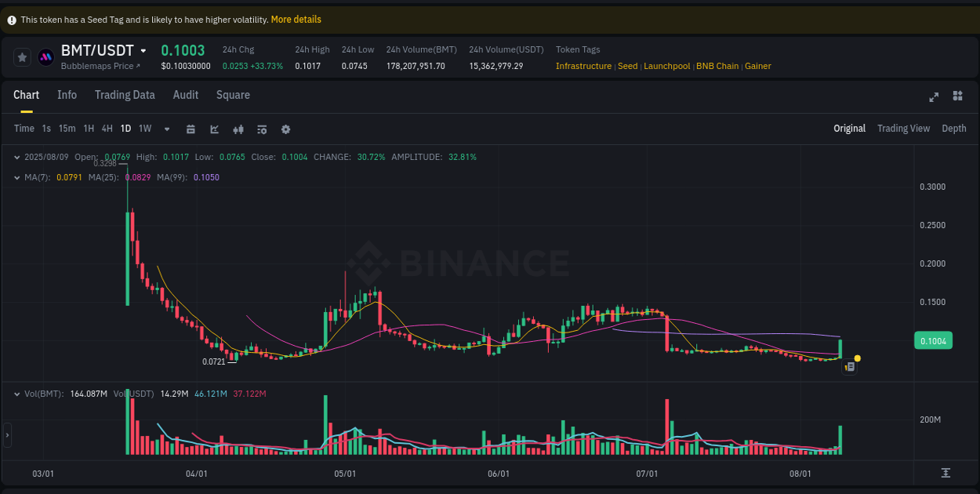Click the Bubblemaps token logo

pyautogui.click(x=45, y=56)
